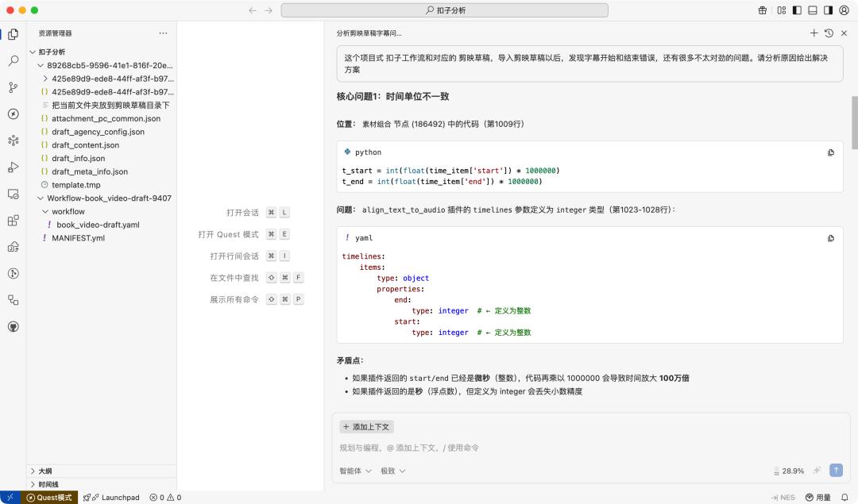Viewport: 858px width, 504px height.
Task: Open the Run and Debug icon
Action: 12,167
